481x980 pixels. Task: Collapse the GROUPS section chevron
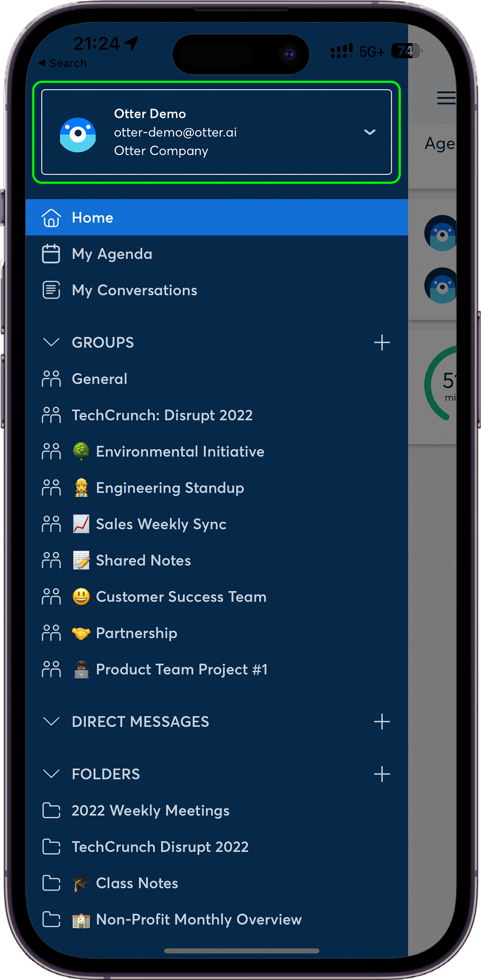point(51,342)
